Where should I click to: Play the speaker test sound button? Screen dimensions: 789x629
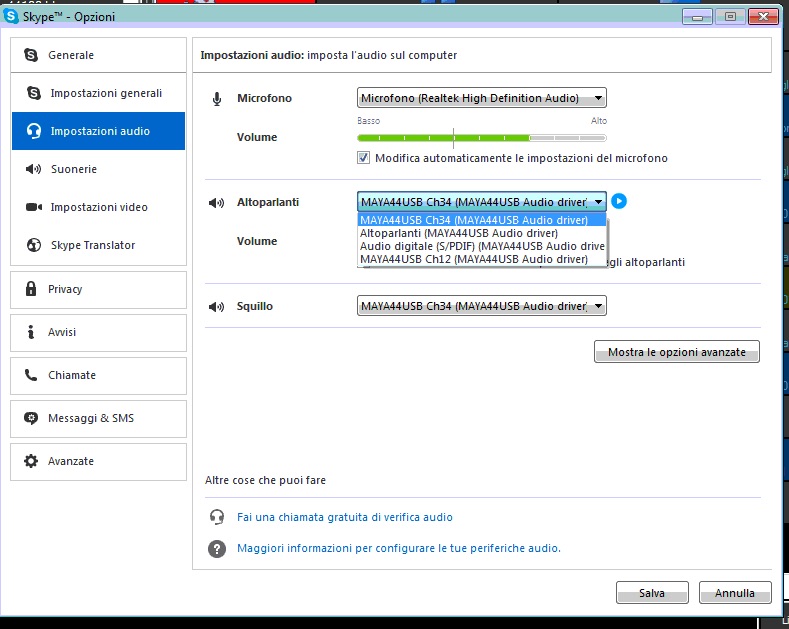coord(619,201)
